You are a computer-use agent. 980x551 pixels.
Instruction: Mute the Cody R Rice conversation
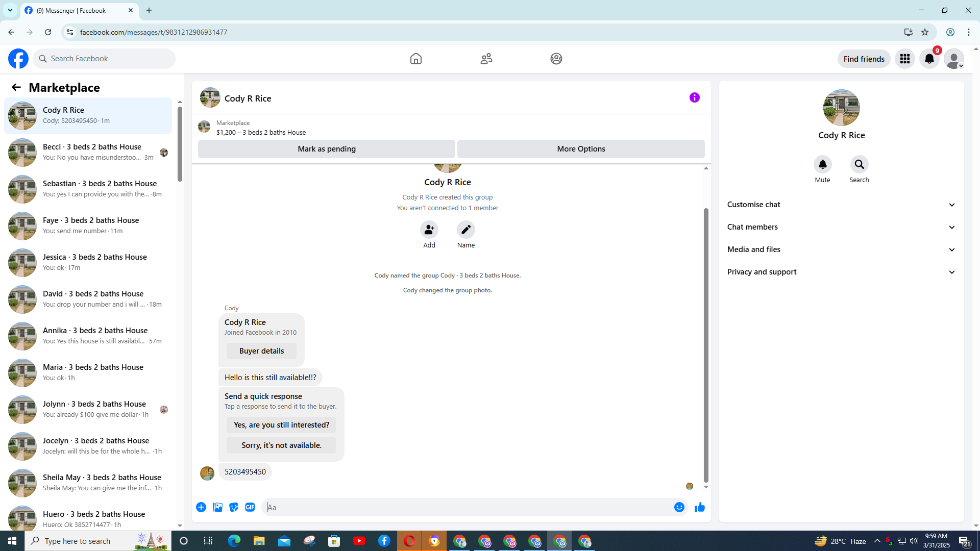822,164
